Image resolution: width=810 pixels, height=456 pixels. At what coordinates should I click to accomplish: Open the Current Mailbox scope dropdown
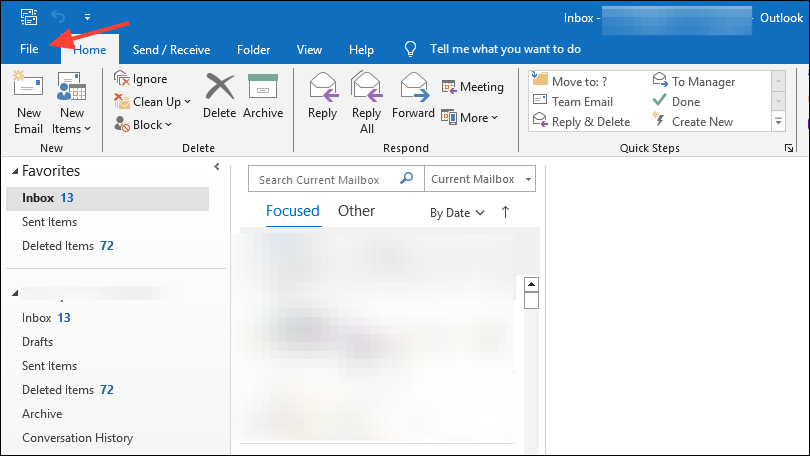pyautogui.click(x=480, y=179)
